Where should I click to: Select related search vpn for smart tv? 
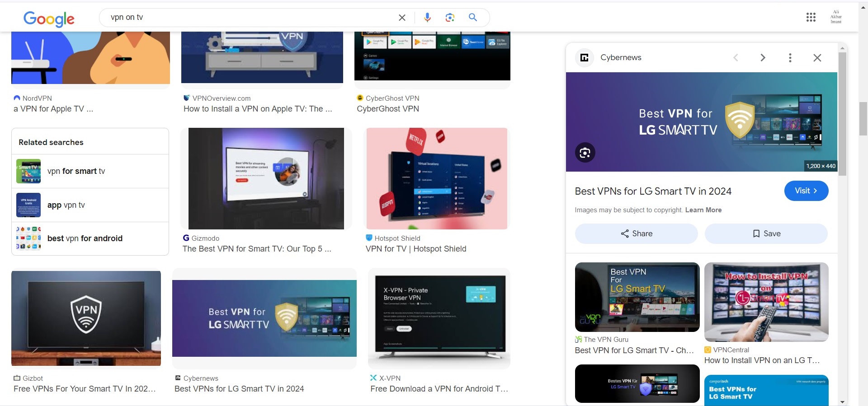click(90, 171)
